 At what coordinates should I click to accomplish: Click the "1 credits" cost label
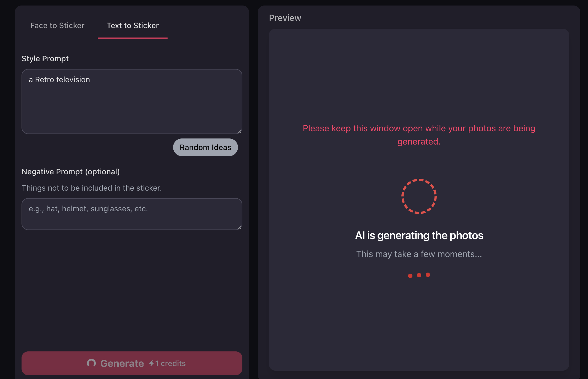(x=170, y=363)
